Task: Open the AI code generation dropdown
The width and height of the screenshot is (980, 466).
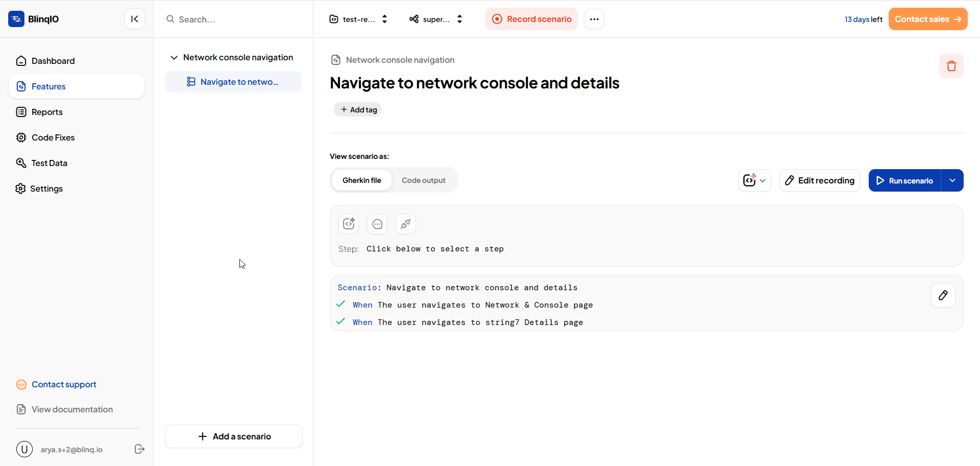Action: (x=754, y=180)
